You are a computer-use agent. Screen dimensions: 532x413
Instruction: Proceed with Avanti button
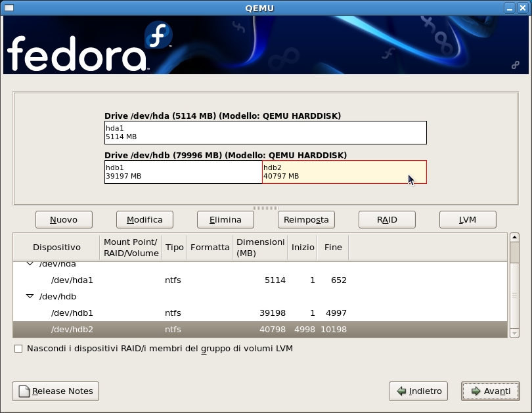(x=490, y=391)
